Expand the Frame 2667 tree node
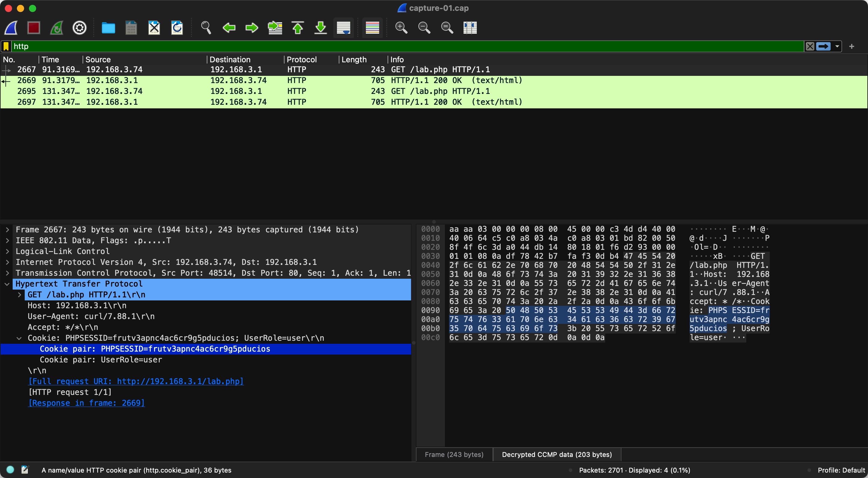The width and height of the screenshot is (868, 478). 8,230
